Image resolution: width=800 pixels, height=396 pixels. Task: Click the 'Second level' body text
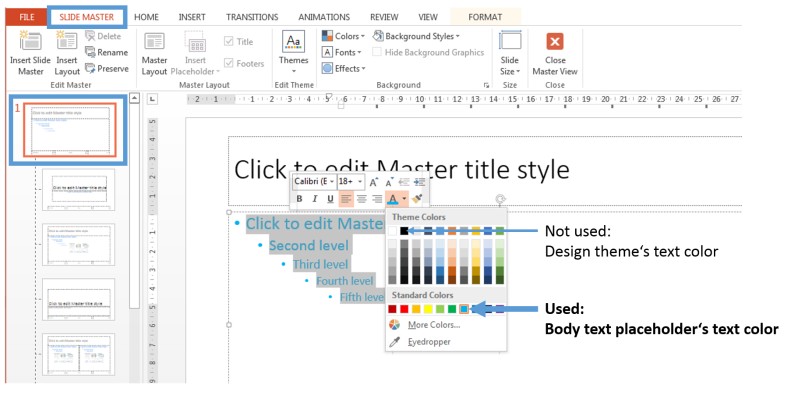[x=309, y=245]
